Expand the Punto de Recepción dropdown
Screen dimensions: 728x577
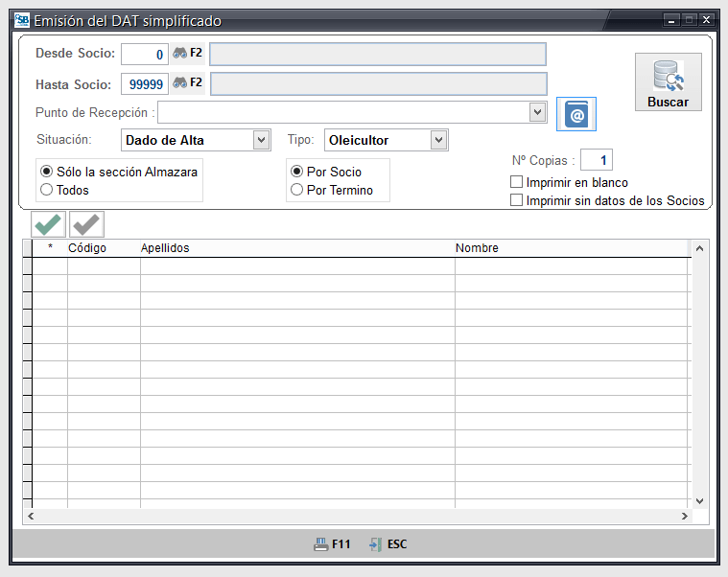click(537, 113)
